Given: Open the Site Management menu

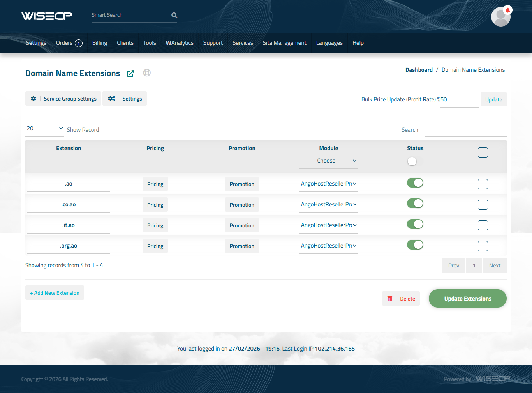Looking at the screenshot, I should tap(284, 43).
